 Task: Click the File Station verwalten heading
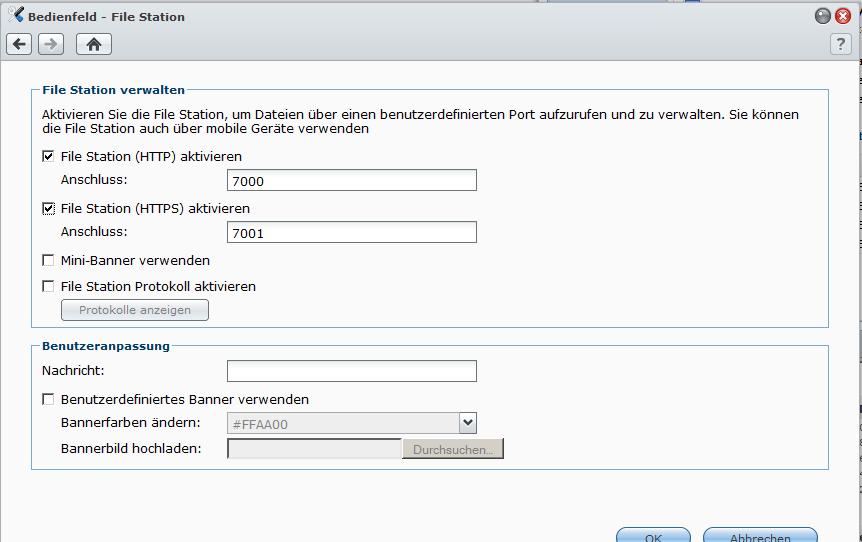[x=114, y=90]
